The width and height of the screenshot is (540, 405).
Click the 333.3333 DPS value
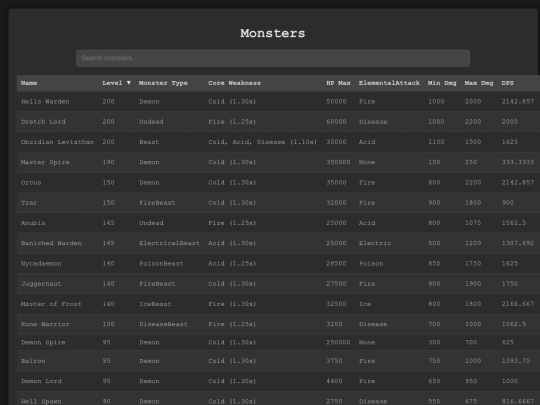pyautogui.click(x=518, y=162)
